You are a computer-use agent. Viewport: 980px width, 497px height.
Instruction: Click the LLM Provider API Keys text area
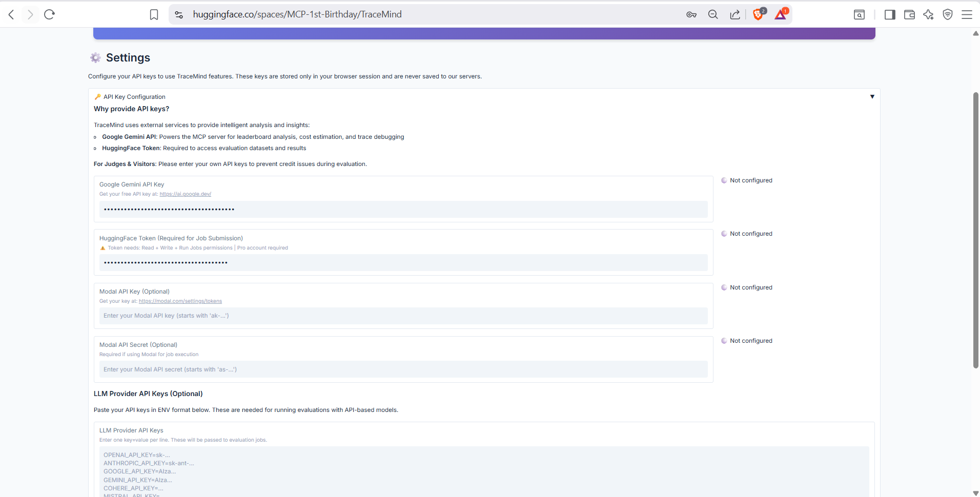pyautogui.click(x=484, y=471)
